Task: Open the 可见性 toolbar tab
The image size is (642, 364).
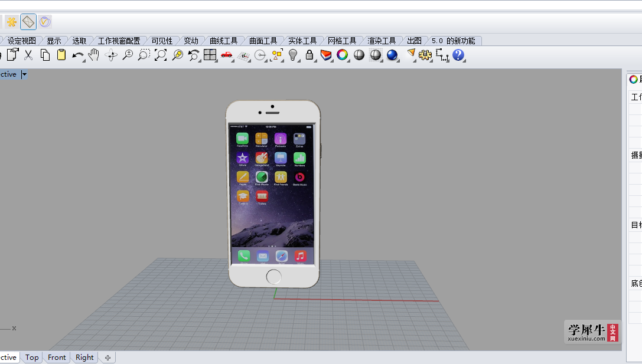Action: pos(162,41)
